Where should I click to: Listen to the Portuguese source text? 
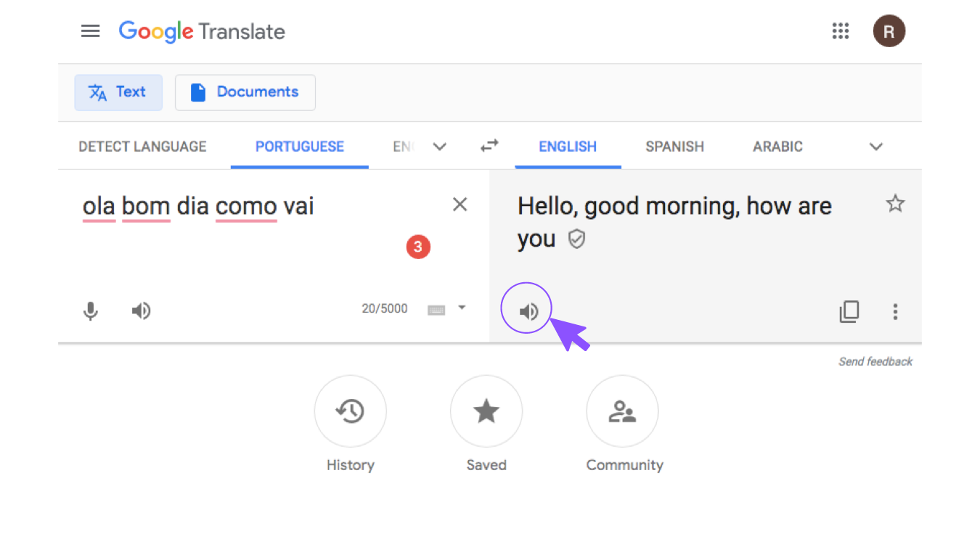click(x=141, y=311)
